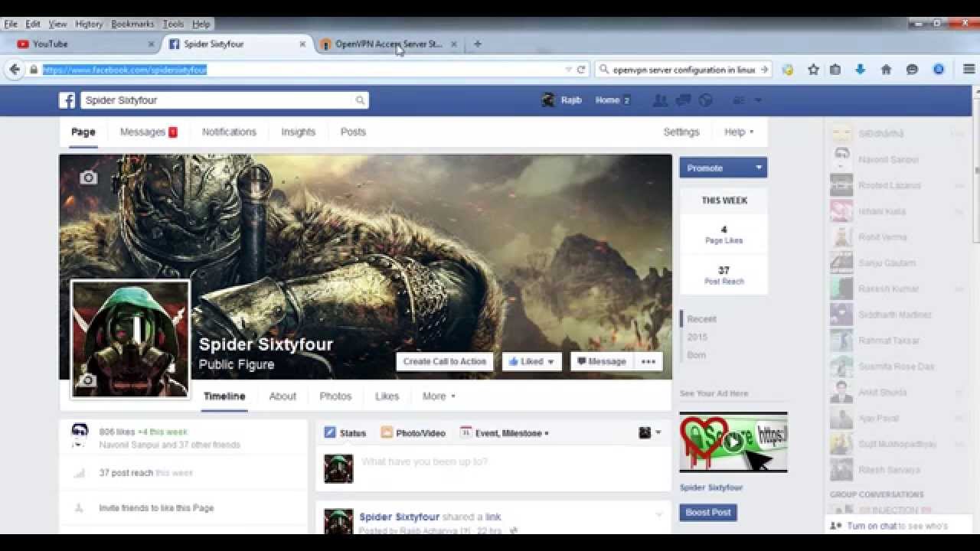Click the Status pencil icon
Screen dimensions: 980x551
330,433
